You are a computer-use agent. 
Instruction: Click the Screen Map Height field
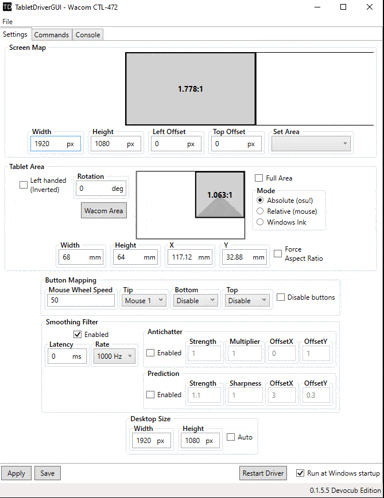pos(116,144)
